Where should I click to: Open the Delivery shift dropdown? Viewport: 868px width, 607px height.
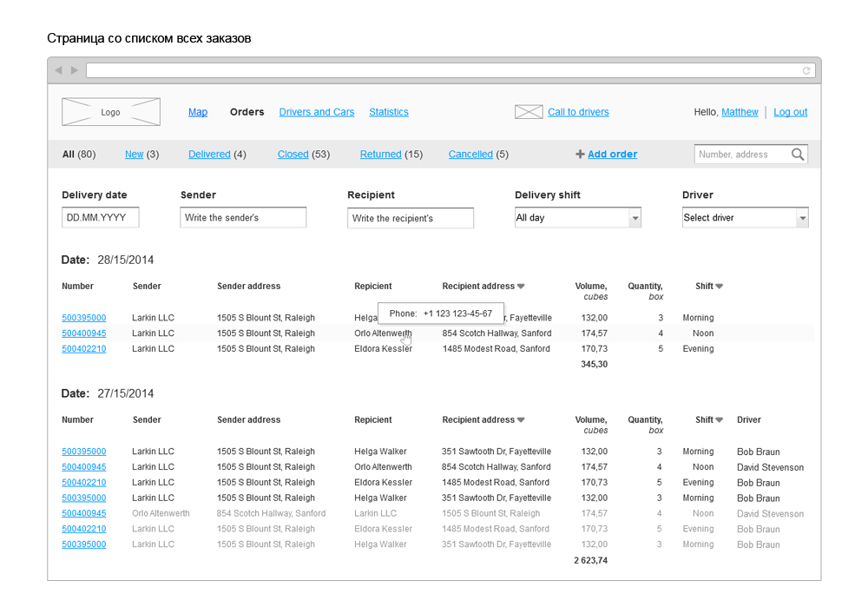pos(635,218)
